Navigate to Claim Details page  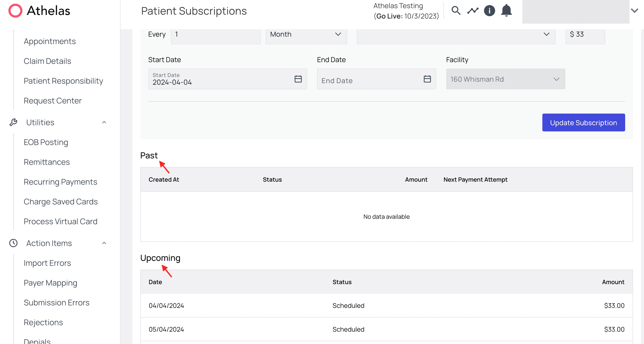[47, 61]
